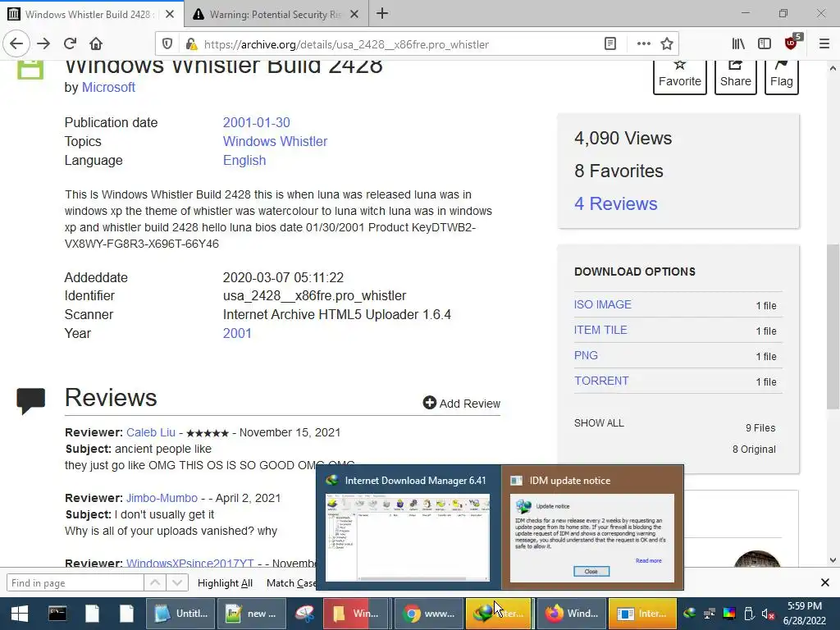Screen dimensions: 840x630
Task: Close the Windows Whistler Build tab
Action: (169, 14)
